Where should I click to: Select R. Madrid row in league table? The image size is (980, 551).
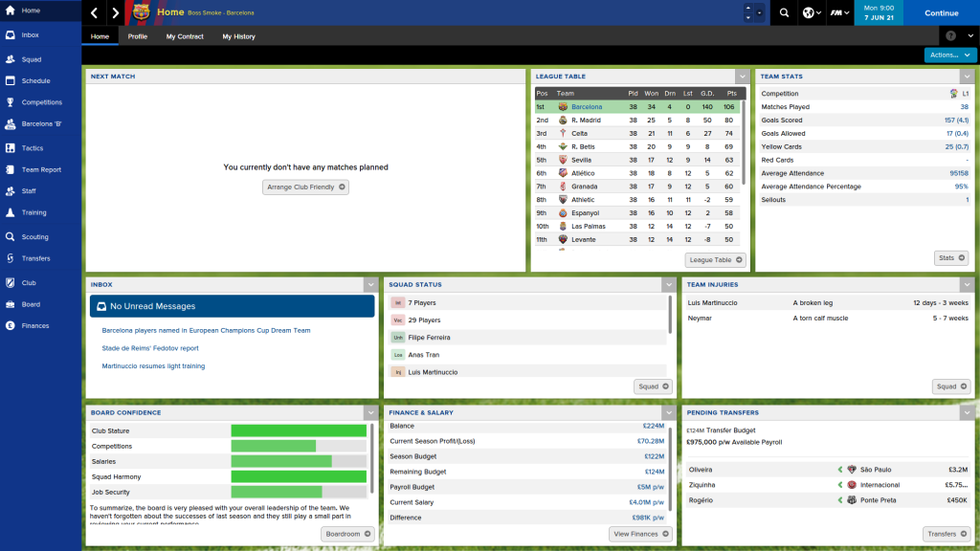click(x=637, y=120)
